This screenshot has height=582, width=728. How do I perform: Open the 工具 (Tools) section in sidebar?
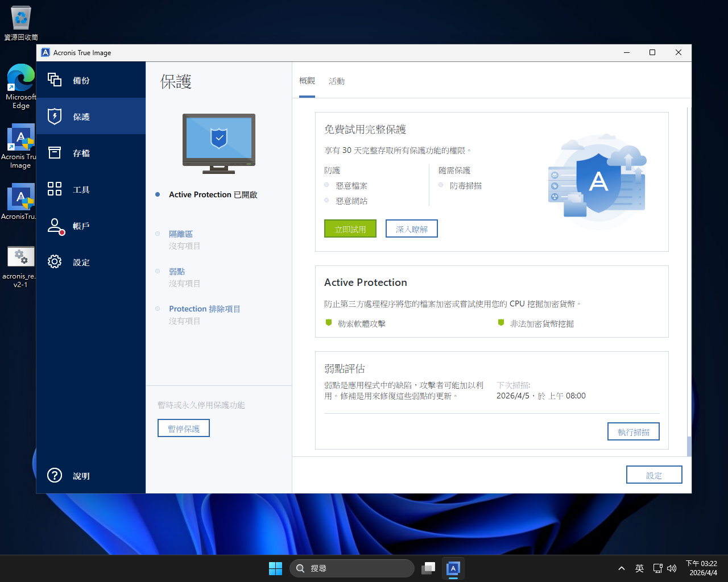(81, 189)
